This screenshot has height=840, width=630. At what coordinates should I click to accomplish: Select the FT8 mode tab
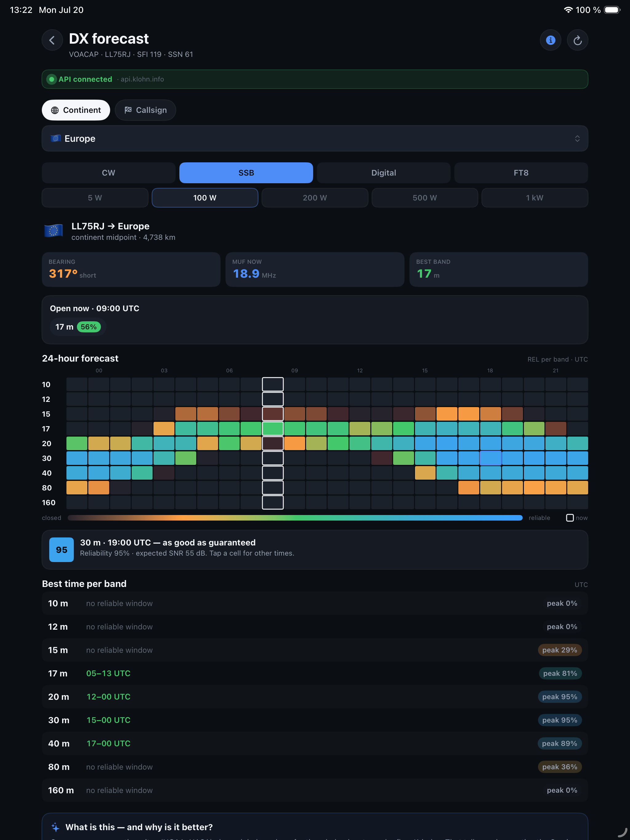tap(521, 173)
